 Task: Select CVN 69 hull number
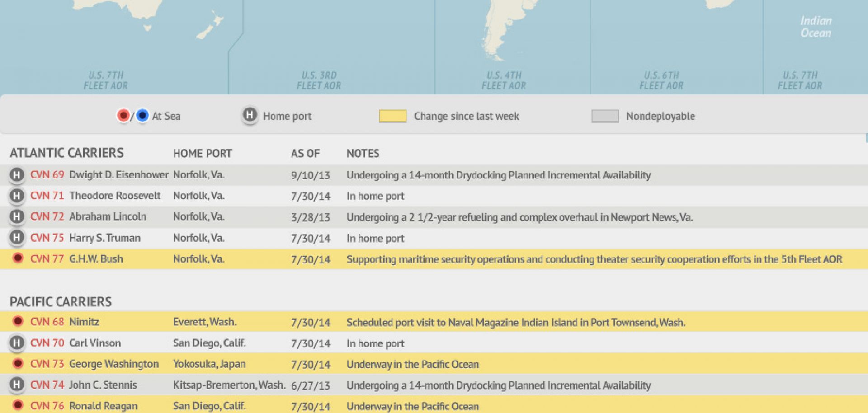(x=47, y=175)
